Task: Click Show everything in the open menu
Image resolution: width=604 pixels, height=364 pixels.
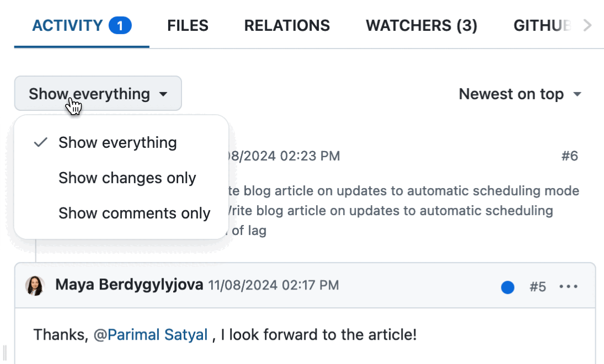Action: click(117, 142)
